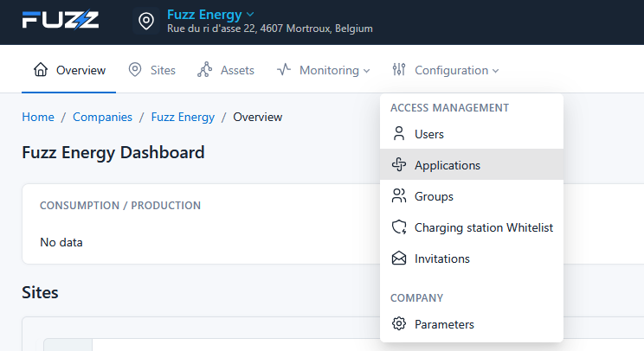Open company Parameters

pyautogui.click(x=472, y=324)
